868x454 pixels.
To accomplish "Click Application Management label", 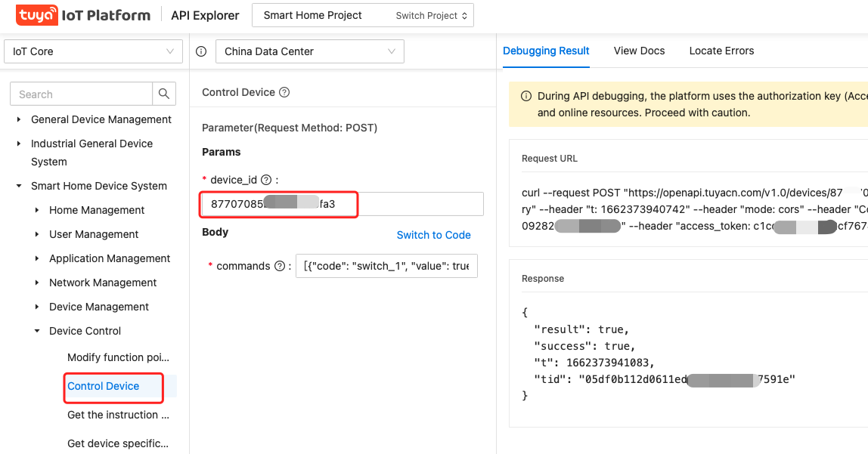I will [110, 259].
